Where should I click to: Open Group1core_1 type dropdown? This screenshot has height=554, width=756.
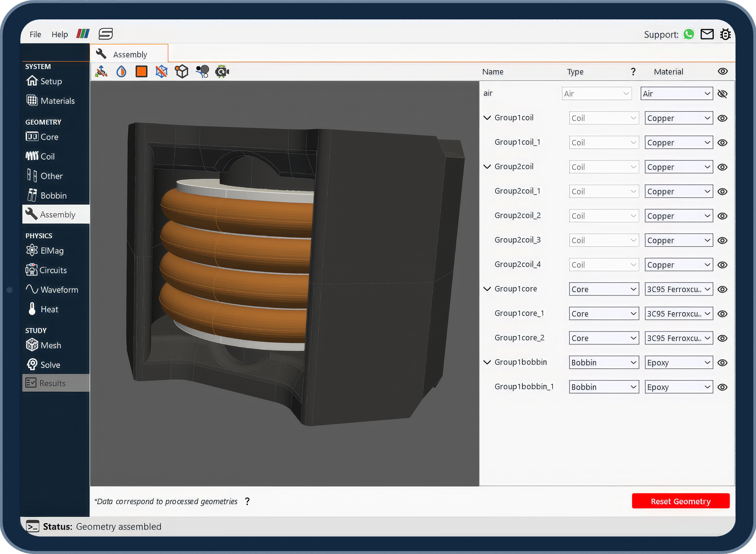(x=604, y=314)
